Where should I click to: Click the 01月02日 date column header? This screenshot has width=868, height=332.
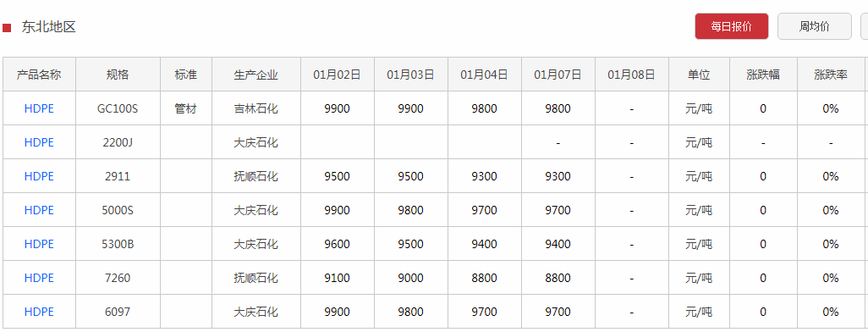337,75
